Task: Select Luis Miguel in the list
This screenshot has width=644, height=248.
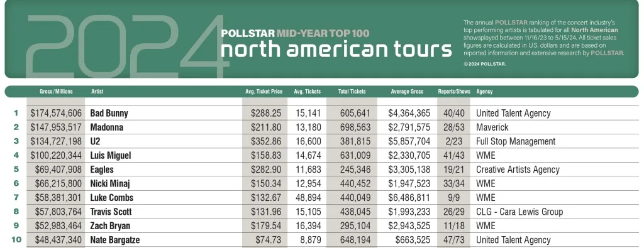Action: pyautogui.click(x=111, y=155)
